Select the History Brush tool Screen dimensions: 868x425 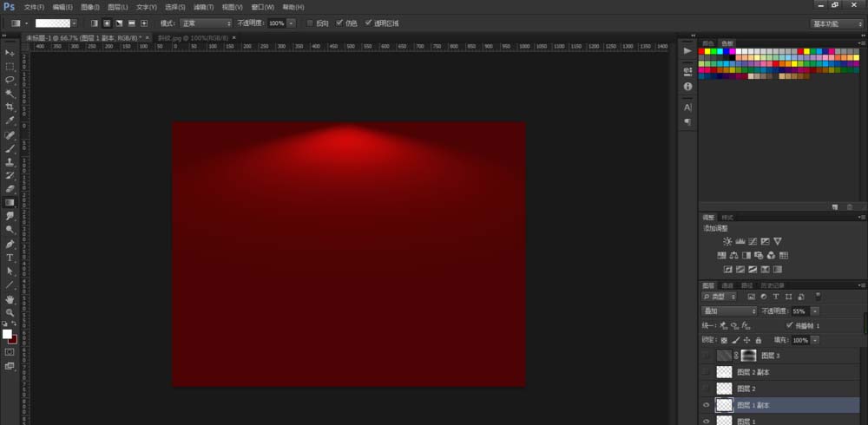click(x=10, y=175)
